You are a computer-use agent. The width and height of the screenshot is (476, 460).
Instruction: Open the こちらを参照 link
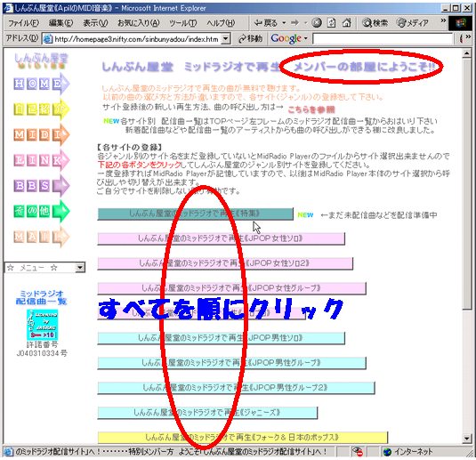[311, 109]
